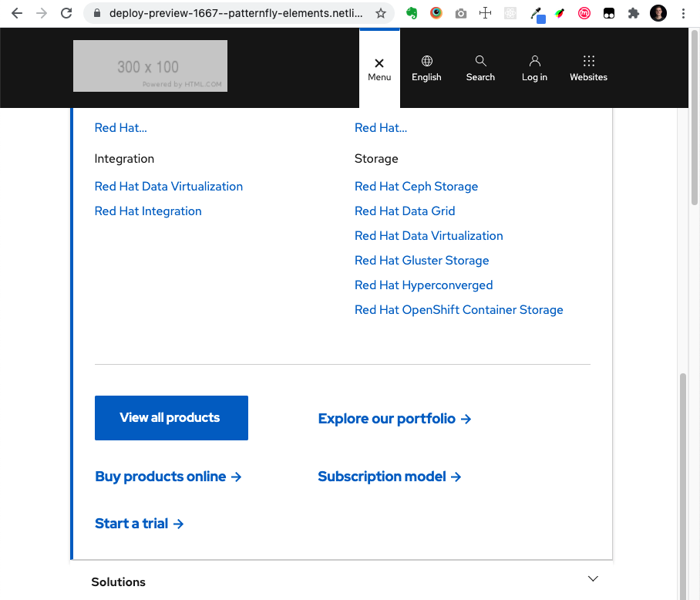The image size is (700, 600).
Task: Click the crosshair move extension icon
Action: point(485,13)
